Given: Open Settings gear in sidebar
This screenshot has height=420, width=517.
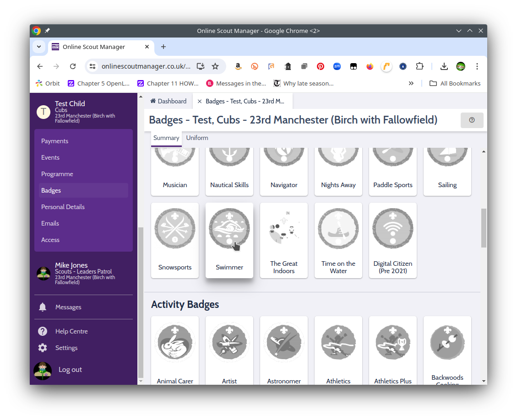Looking at the screenshot, I should [x=43, y=348].
